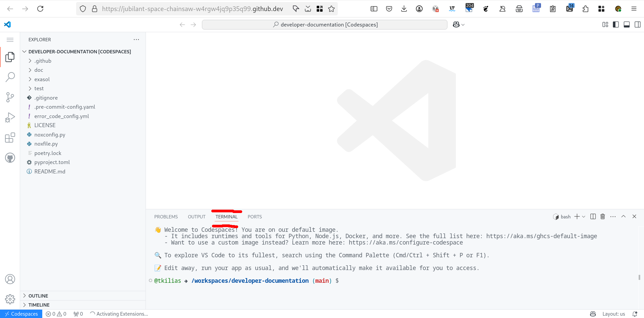
Task: Select the TERMINAL tab
Action: click(226, 217)
